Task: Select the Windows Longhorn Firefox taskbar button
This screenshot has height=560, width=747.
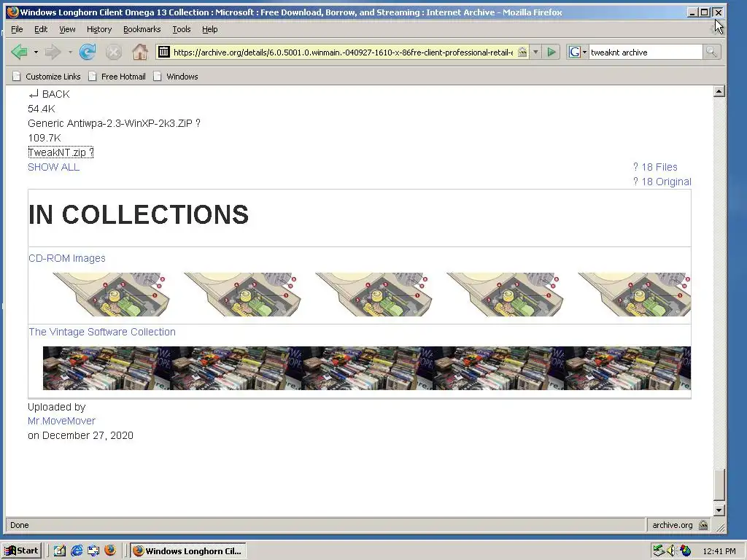Action: point(187,551)
